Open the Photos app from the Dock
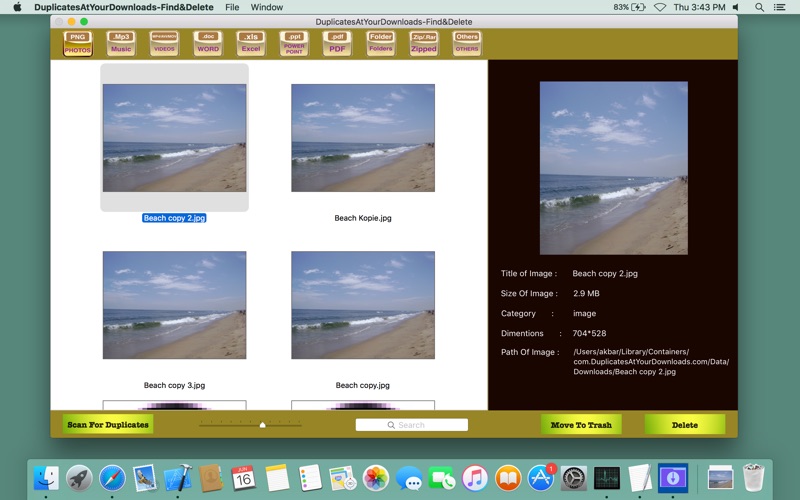Screen dimensions: 800x500 click(x=376, y=479)
